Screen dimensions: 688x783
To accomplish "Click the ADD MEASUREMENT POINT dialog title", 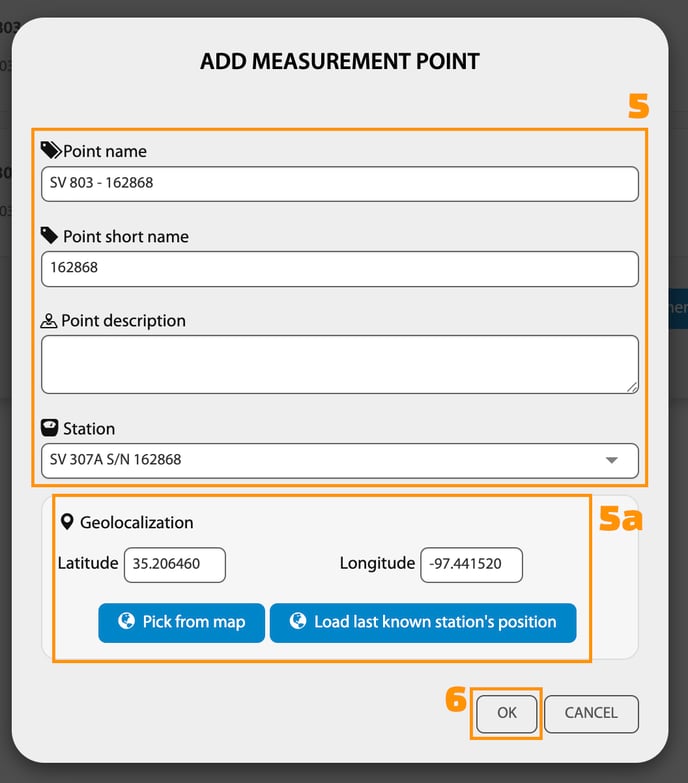I will 340,62.
